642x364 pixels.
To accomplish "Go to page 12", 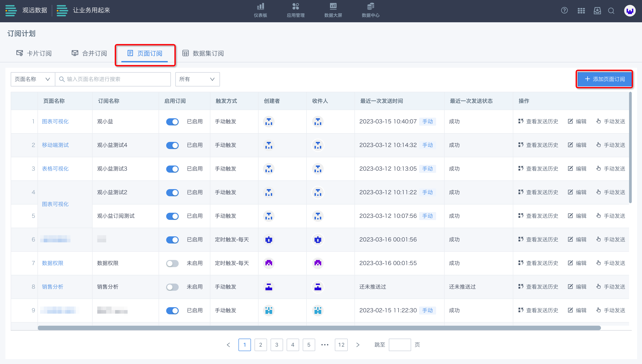I will 341,345.
